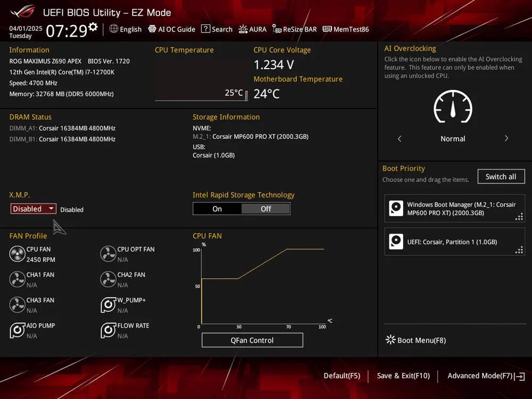Viewport: 532px width, 399px height.
Task: Select English language option
Action: (x=131, y=29)
